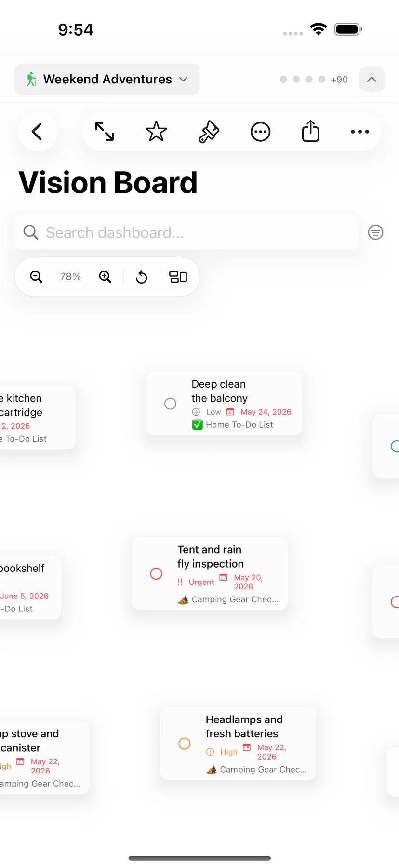The image size is (399, 868).
Task: Open the +90 page indicator
Action: [x=339, y=80]
